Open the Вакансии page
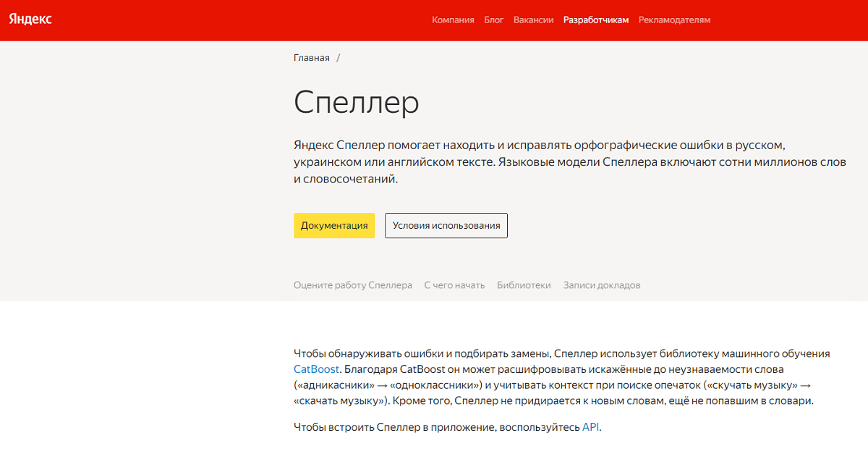This screenshot has width=868, height=467. click(x=533, y=20)
